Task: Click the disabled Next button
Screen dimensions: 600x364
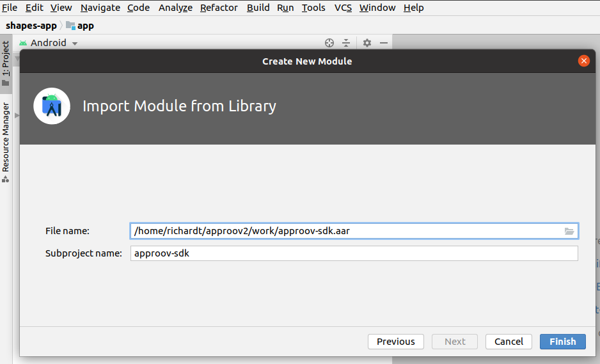Action: pyautogui.click(x=455, y=342)
